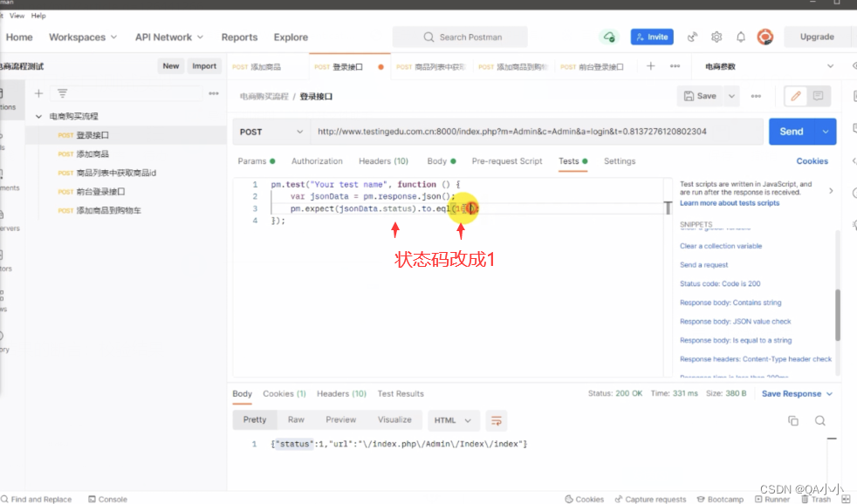Click the Invite button
This screenshot has width=857, height=504.
pos(652,37)
